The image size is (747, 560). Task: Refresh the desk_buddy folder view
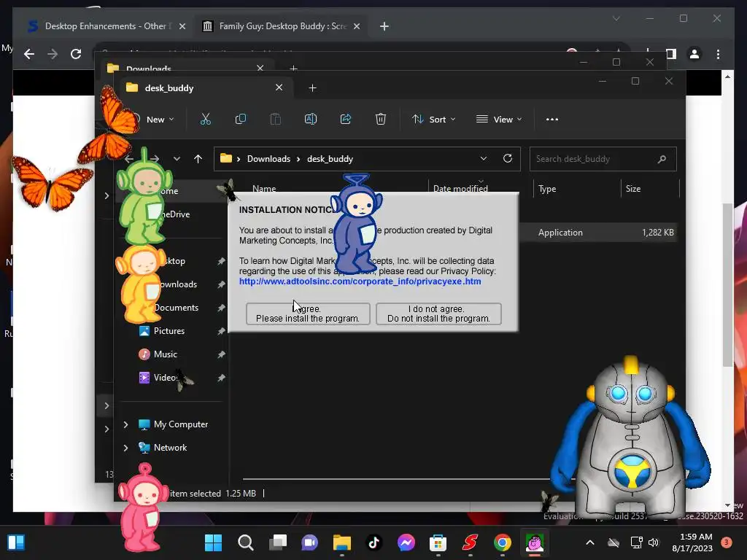pyautogui.click(x=508, y=158)
